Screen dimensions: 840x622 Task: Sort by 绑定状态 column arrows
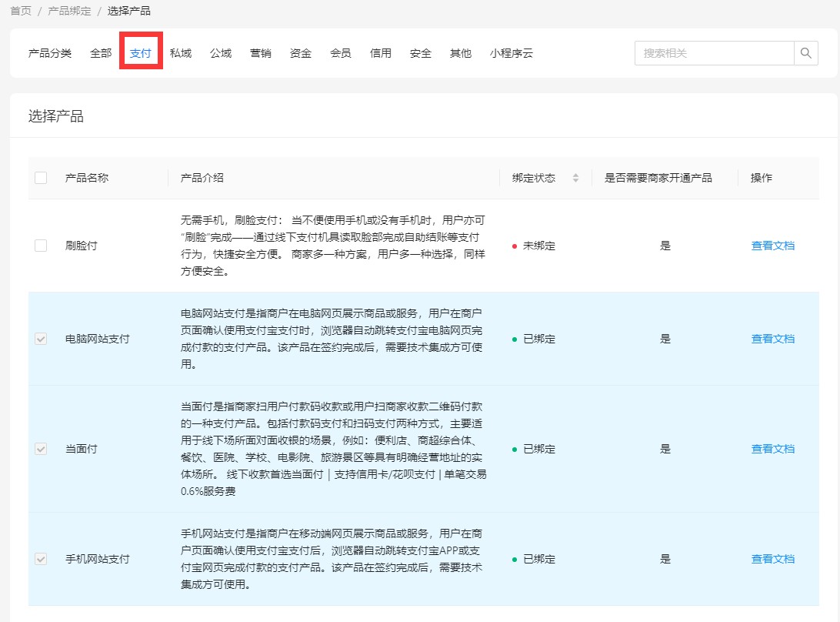click(575, 178)
